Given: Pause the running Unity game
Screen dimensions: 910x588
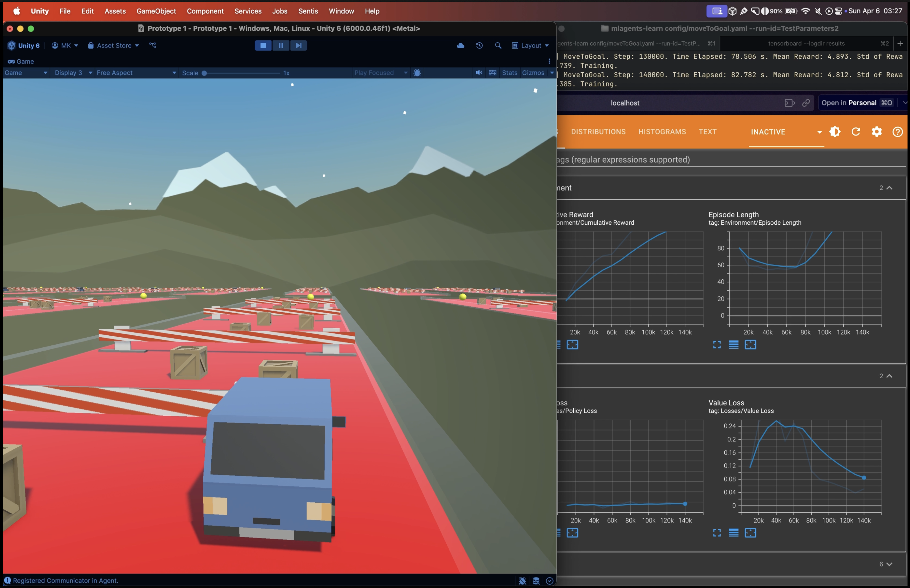Looking at the screenshot, I should 281,46.
